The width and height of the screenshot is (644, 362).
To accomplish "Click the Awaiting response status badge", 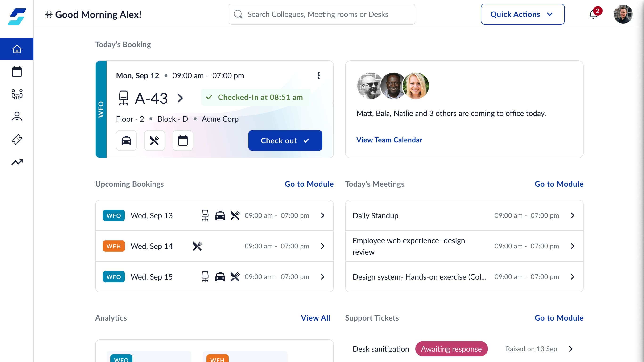I will 451,349.
